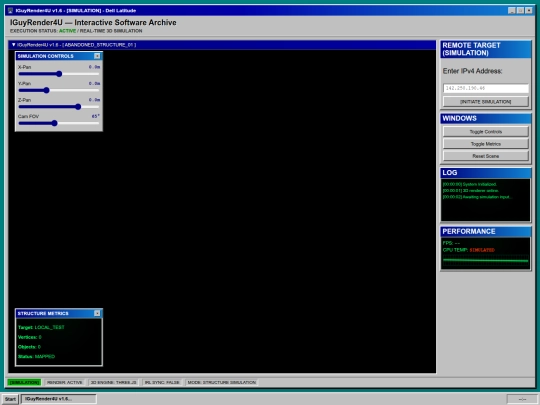Click the application icon in the title bar

click(x=10, y=11)
